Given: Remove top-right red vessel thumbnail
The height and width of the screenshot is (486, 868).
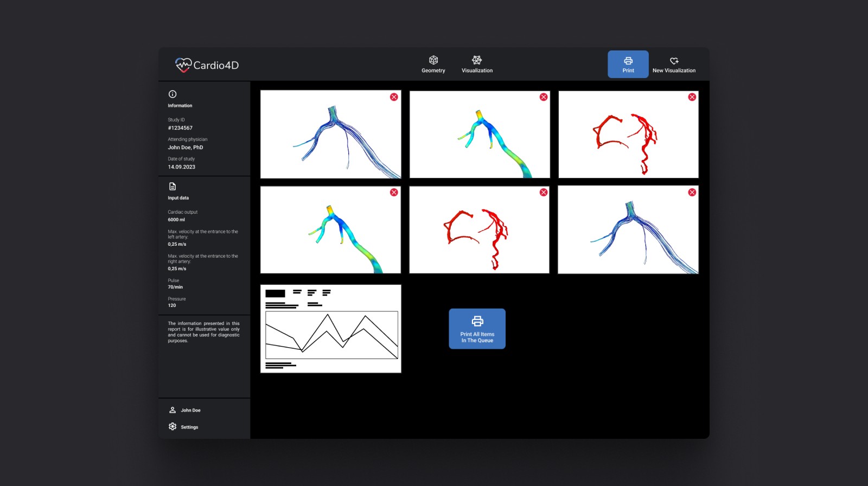Looking at the screenshot, I should pyautogui.click(x=692, y=97).
